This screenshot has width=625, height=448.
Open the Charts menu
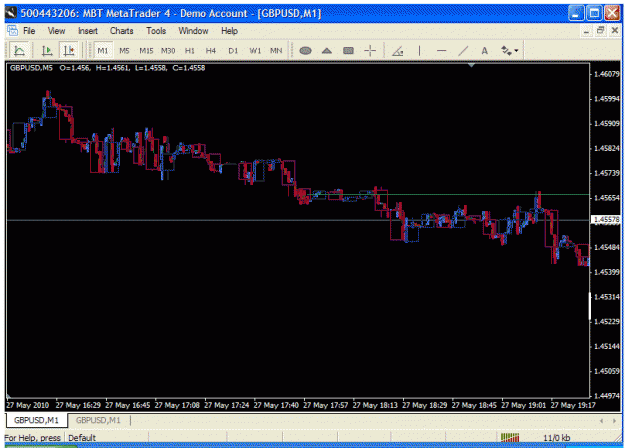(122, 31)
